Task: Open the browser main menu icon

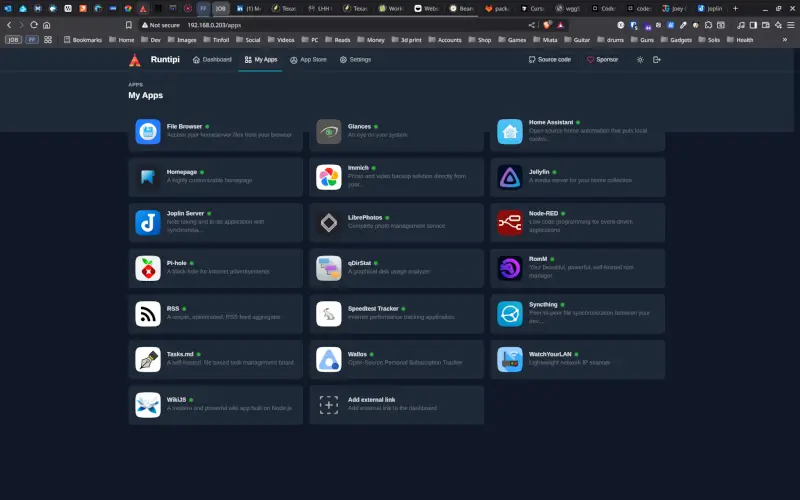Action: 790,25
